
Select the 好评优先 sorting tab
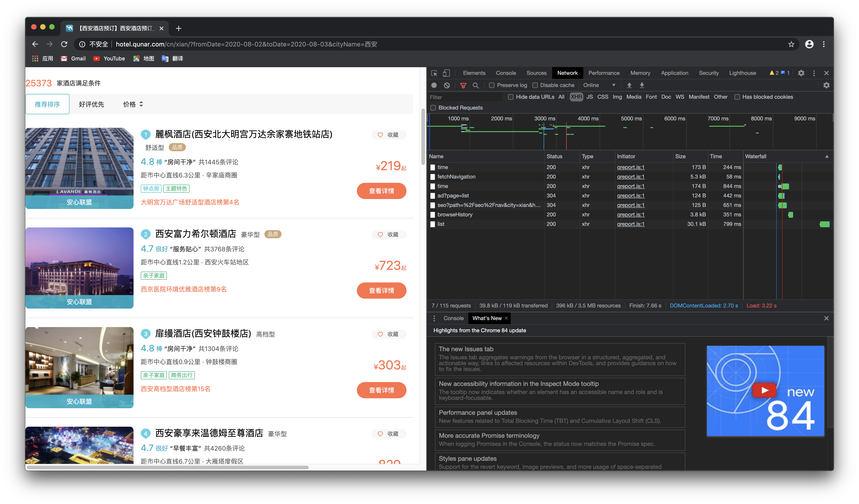coord(91,104)
